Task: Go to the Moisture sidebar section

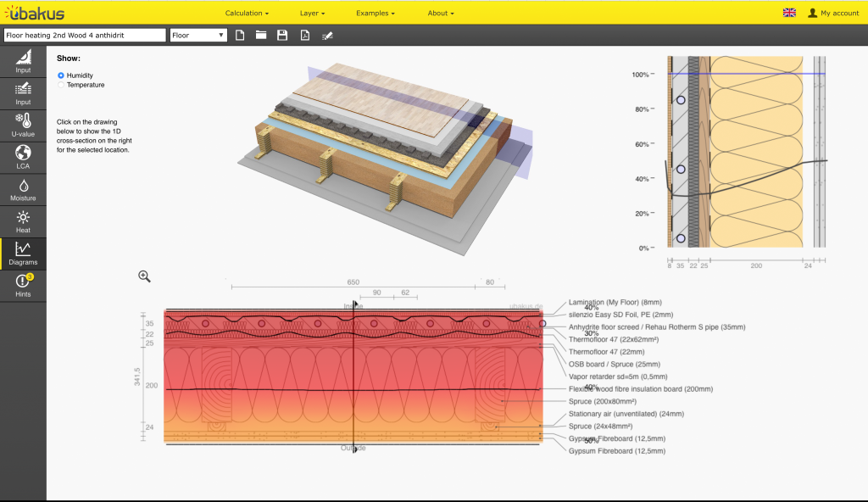Action: tap(23, 189)
